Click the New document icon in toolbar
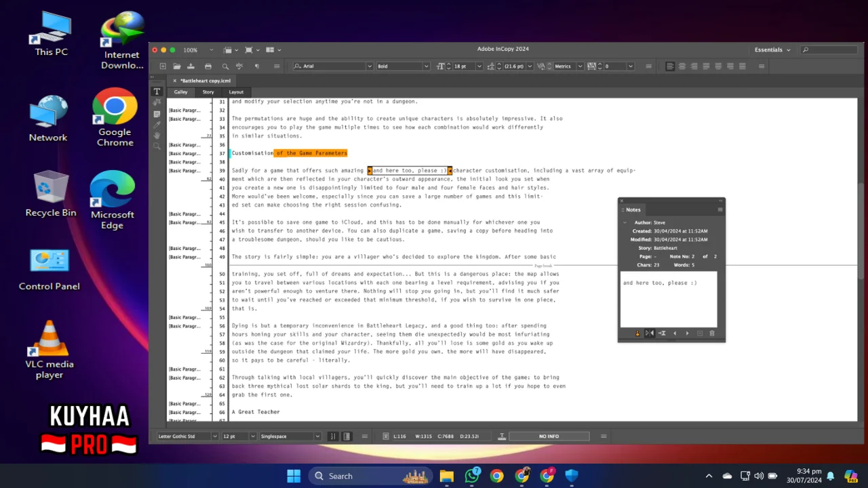The image size is (868, 488). (x=163, y=66)
